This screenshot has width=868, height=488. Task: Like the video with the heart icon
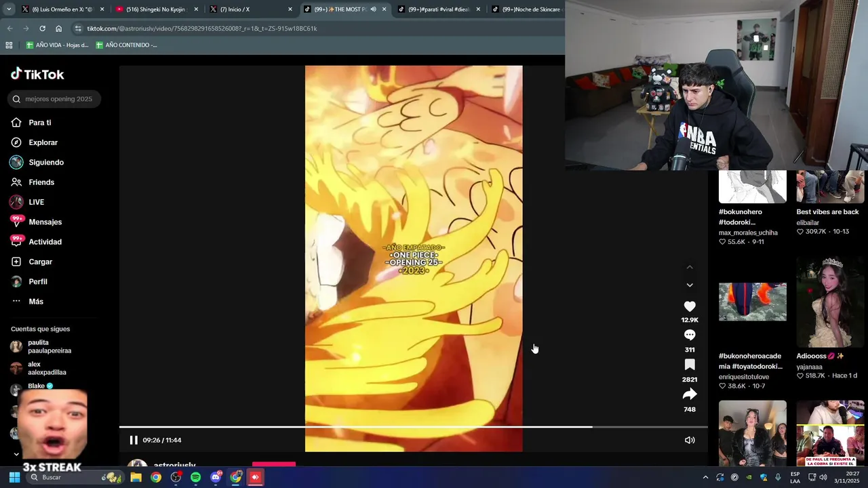[x=690, y=306]
